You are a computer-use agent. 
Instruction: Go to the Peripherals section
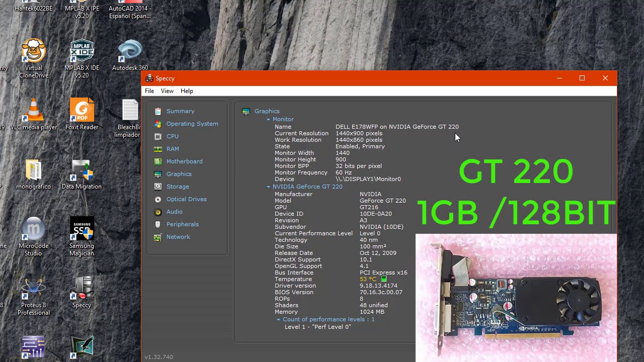click(182, 224)
